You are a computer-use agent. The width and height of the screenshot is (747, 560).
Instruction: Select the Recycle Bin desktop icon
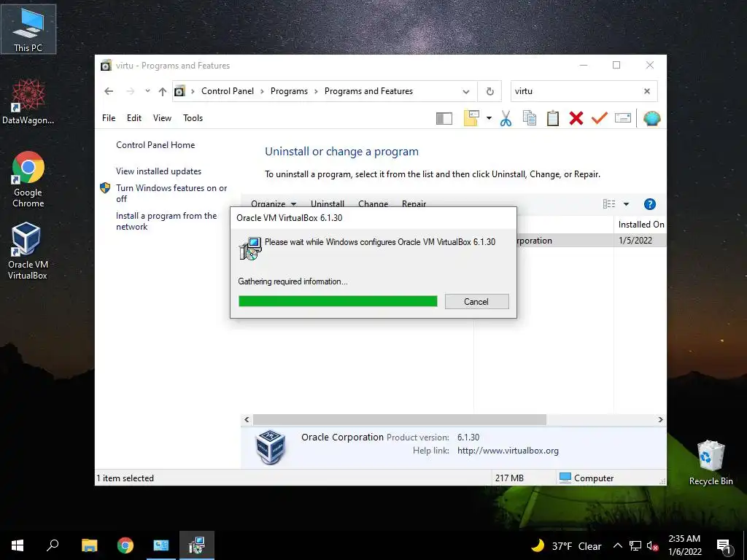pyautogui.click(x=711, y=463)
